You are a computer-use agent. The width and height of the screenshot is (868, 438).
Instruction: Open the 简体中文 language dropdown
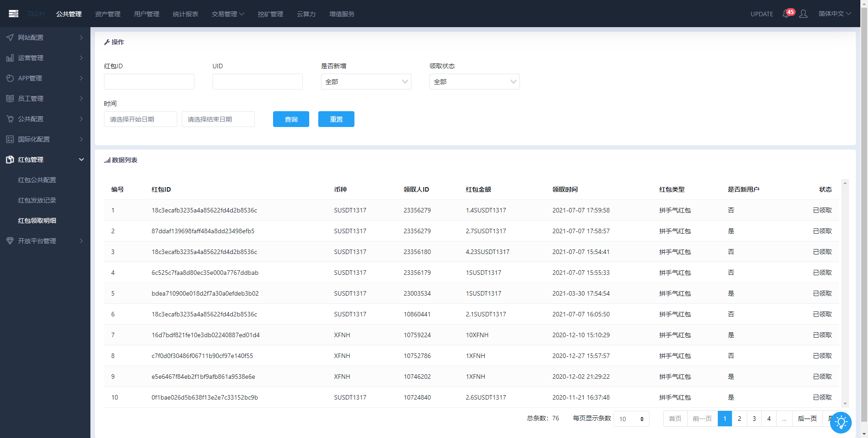coord(835,14)
